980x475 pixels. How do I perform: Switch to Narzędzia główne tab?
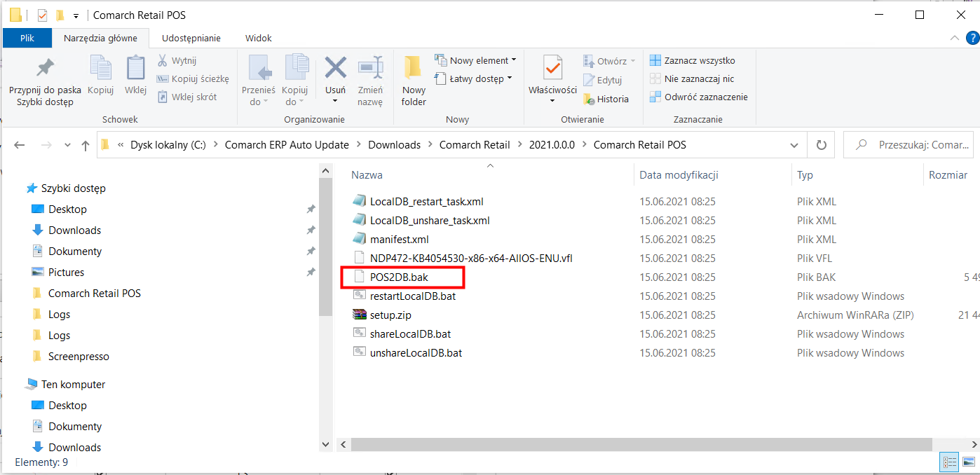point(101,38)
